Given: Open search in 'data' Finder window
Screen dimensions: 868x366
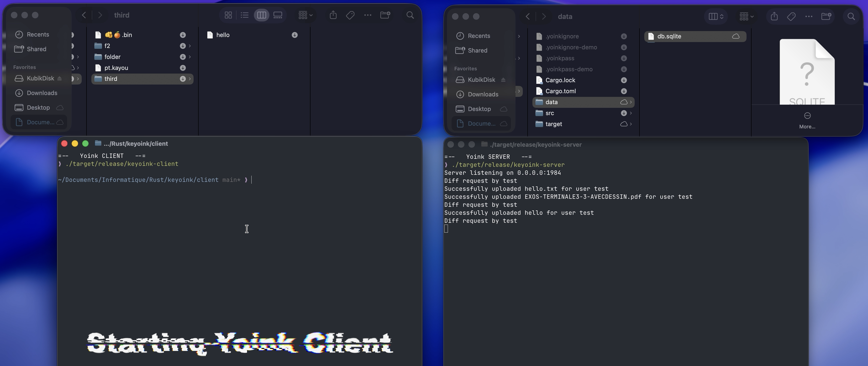Looking at the screenshot, I should pos(851,16).
